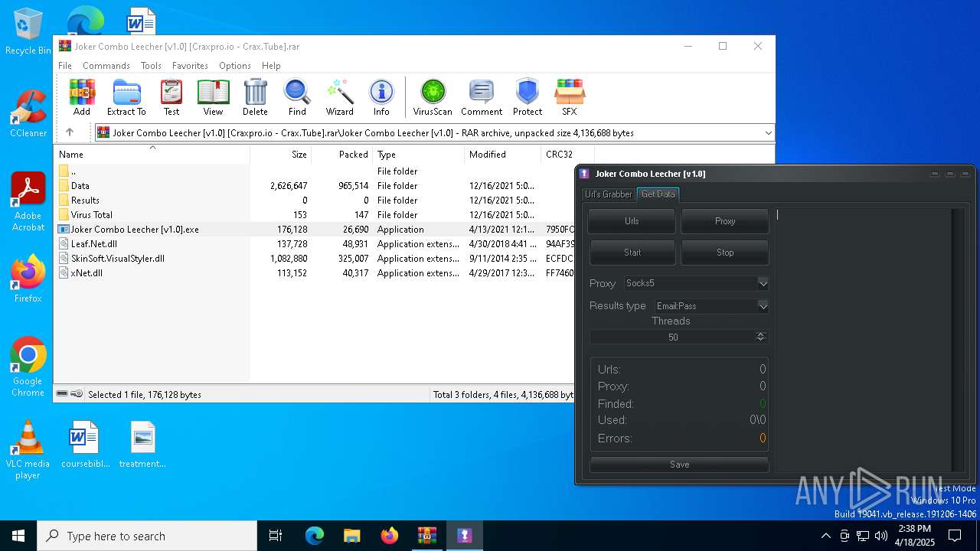Open the Tools menu
The height and width of the screenshot is (551, 980).
tap(151, 66)
